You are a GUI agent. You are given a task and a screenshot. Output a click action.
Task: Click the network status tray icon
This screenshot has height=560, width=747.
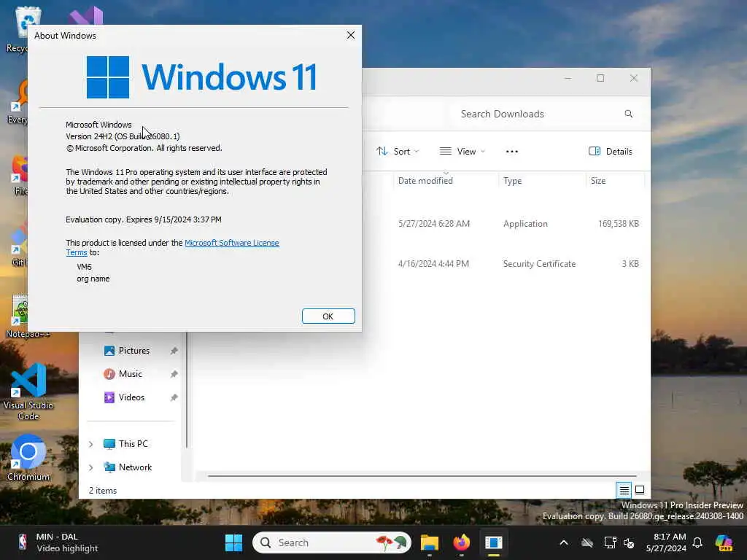tap(611, 542)
